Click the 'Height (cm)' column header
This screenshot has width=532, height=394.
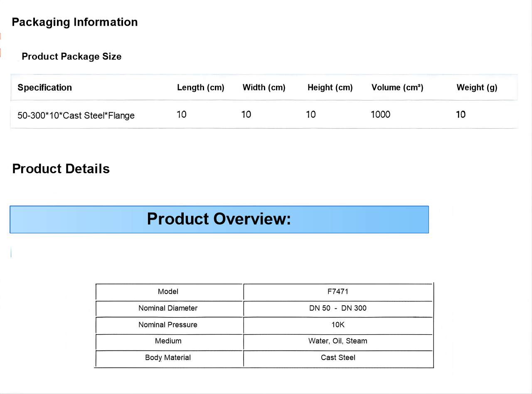coord(330,88)
